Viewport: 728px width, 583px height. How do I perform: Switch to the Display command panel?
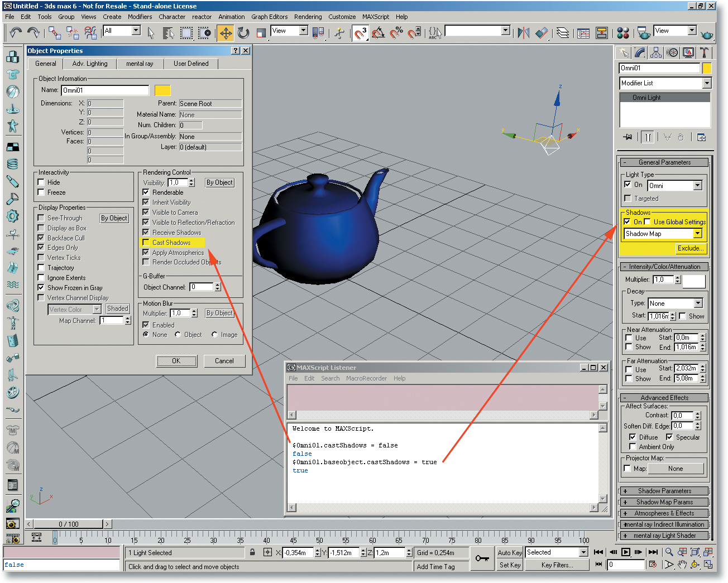(x=688, y=52)
